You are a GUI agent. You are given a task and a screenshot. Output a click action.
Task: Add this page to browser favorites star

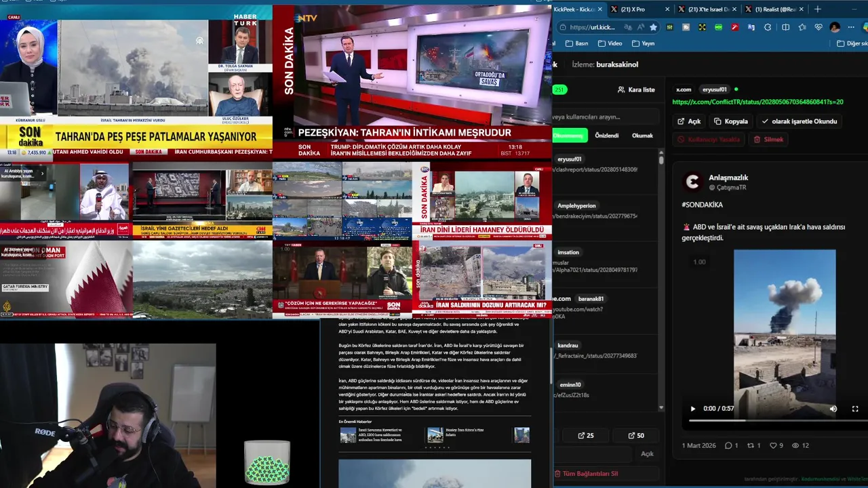point(653,27)
